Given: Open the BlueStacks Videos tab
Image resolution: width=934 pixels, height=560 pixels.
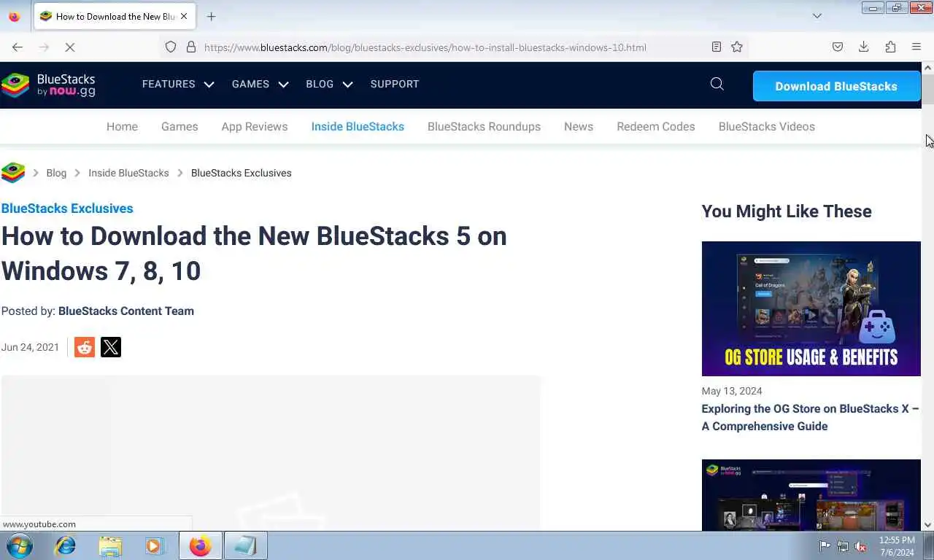Looking at the screenshot, I should click(767, 126).
